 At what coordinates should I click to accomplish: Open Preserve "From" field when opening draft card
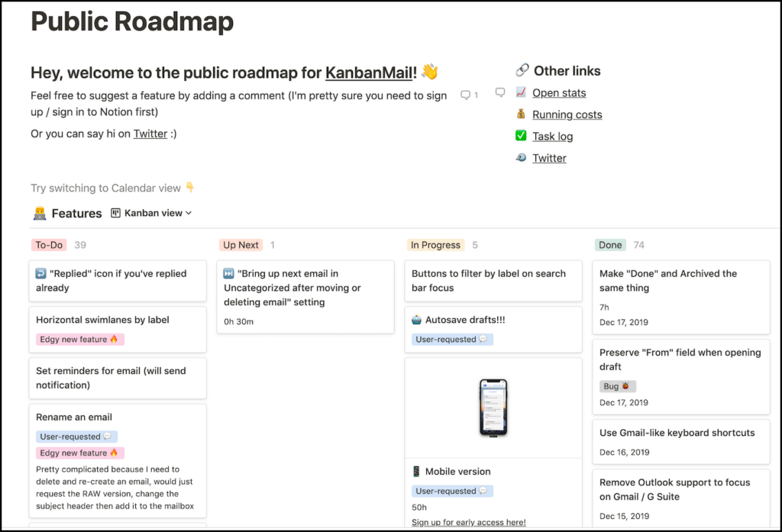pos(680,377)
